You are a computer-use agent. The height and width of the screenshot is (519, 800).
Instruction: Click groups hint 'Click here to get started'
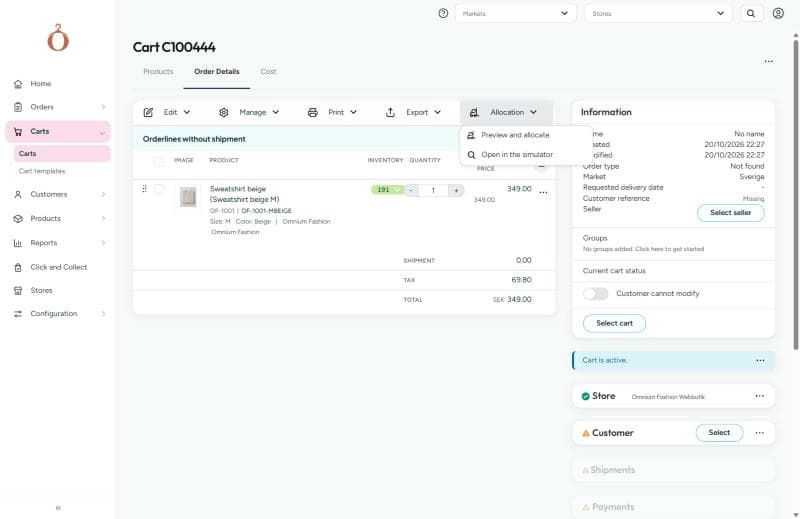click(x=669, y=249)
